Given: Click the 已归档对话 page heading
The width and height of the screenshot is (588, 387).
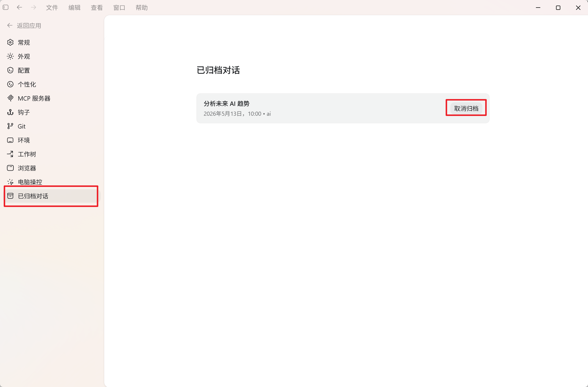Looking at the screenshot, I should pos(218,70).
